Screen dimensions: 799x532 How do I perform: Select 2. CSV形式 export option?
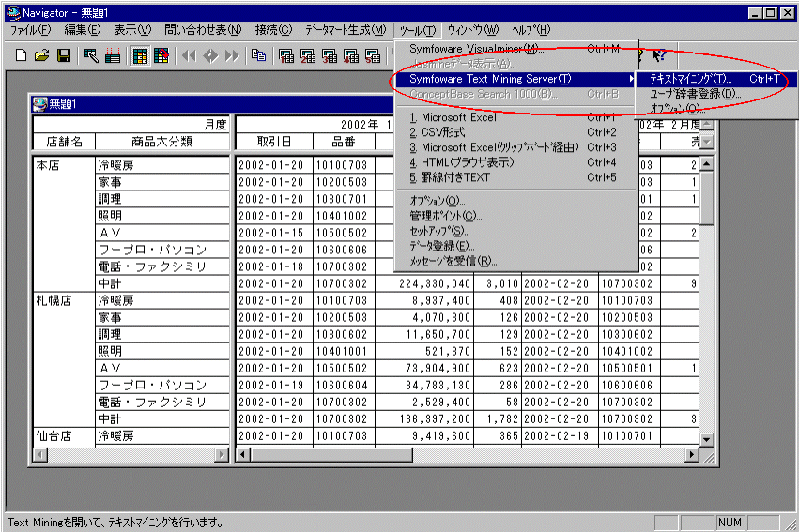click(443, 132)
